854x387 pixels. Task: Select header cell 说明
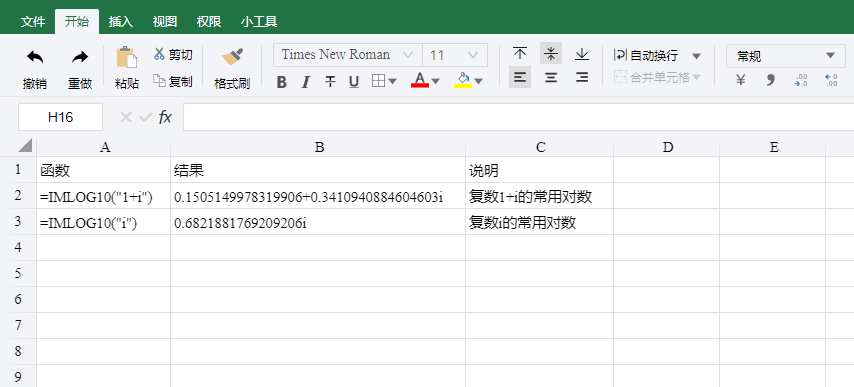540,170
